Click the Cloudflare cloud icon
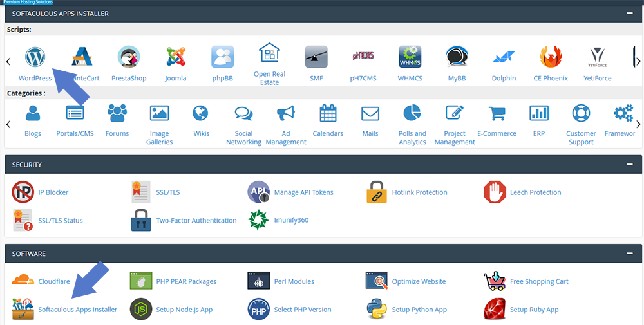 [x=23, y=281]
